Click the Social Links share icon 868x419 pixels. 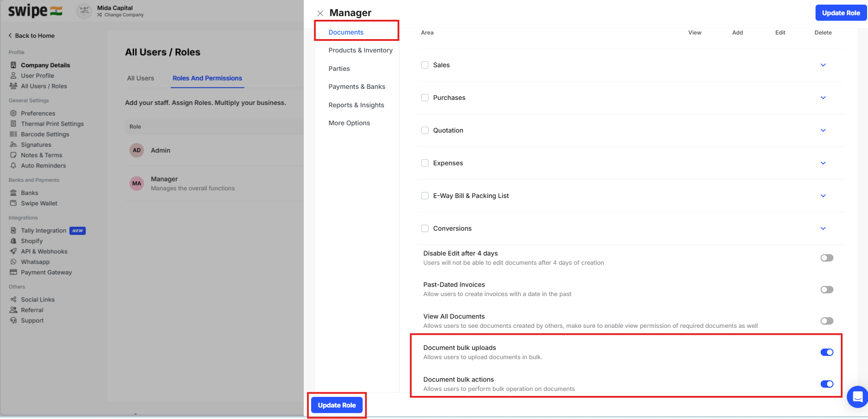13,299
